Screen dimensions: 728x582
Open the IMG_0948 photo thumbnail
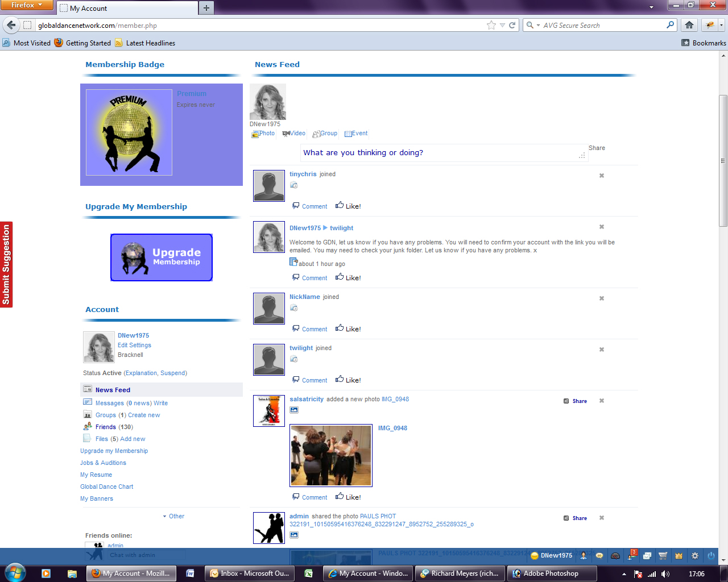pyautogui.click(x=331, y=455)
